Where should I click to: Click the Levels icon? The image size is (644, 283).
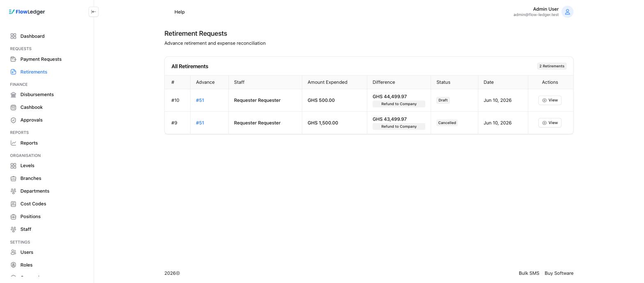pyautogui.click(x=14, y=166)
